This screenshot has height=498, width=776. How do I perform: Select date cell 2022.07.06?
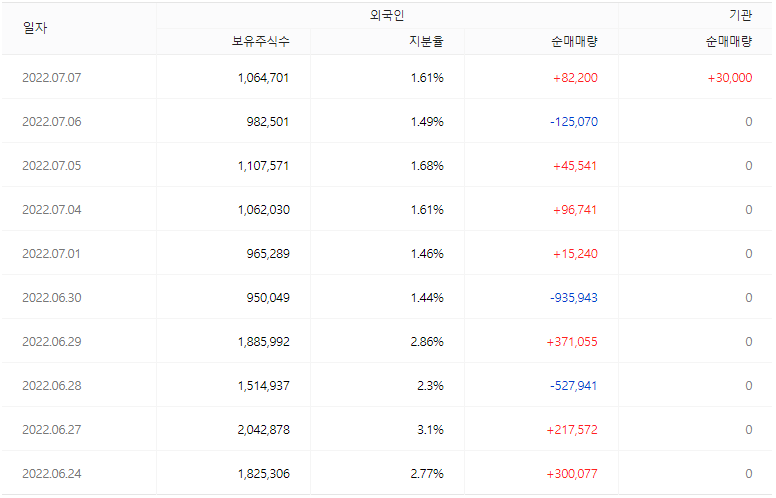(52, 122)
